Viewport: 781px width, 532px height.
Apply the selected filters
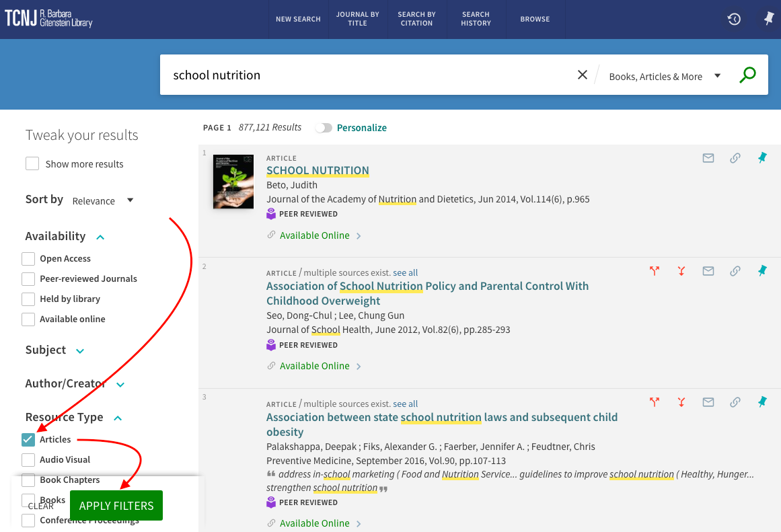click(116, 505)
